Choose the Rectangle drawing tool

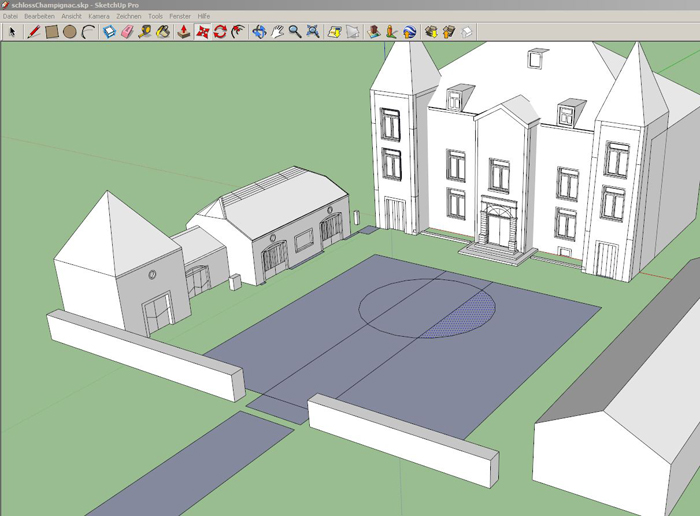[51, 32]
